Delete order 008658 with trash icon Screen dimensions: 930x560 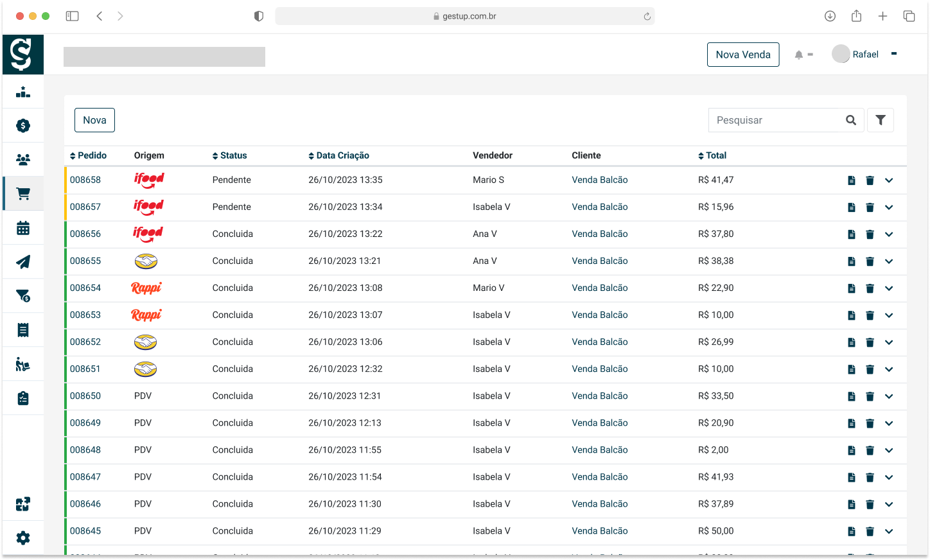pos(870,180)
